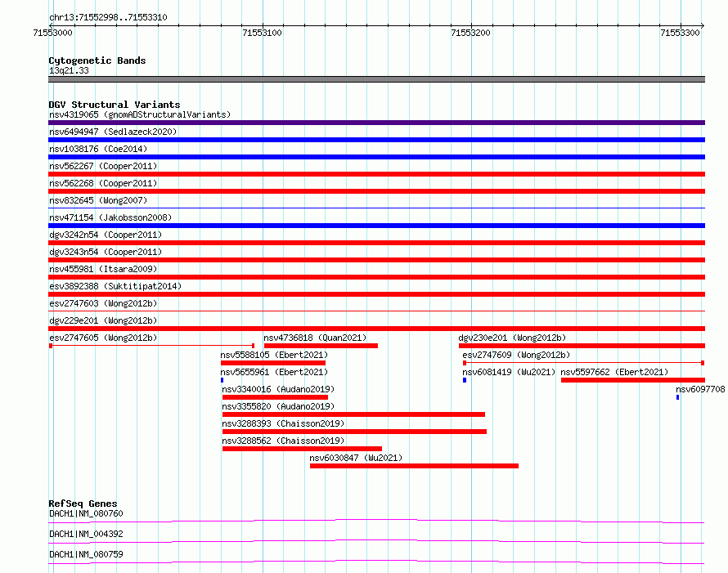Screen dimensions: 728x573
Task: Select the nsv6030847 (Wu2021) label
Action: pyautogui.click(x=356, y=458)
